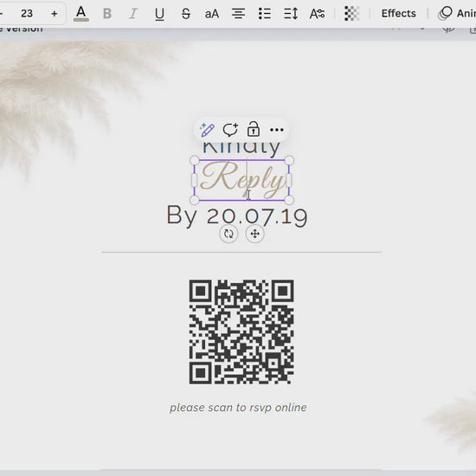This screenshot has width=476, height=476.
Task: Apply bulleted list formatting
Action: [265, 14]
